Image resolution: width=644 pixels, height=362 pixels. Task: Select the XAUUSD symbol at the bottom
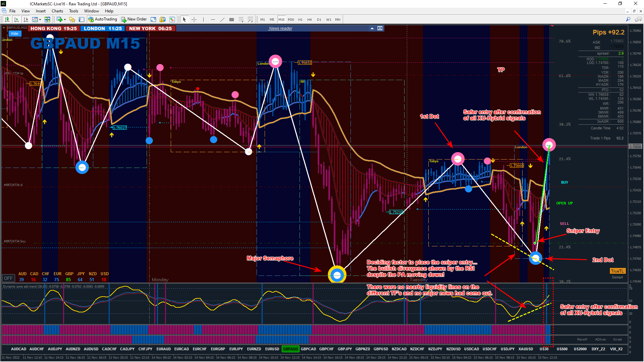tap(526, 349)
